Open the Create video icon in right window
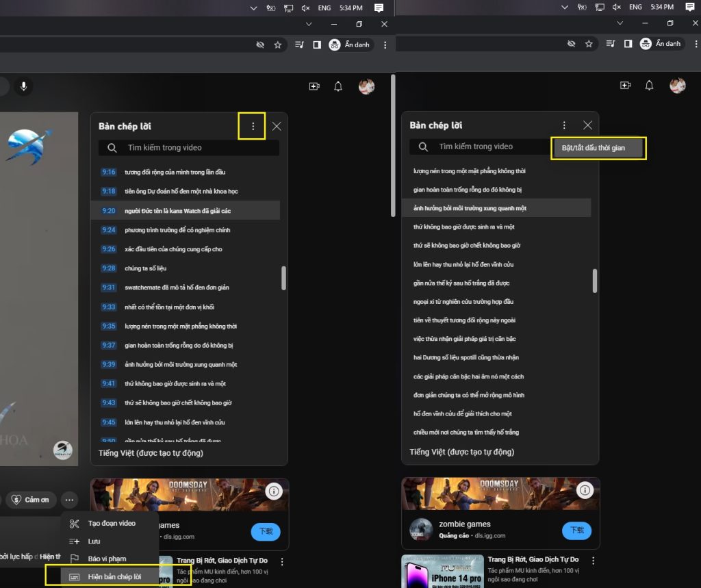The width and height of the screenshot is (701, 588). (x=625, y=84)
